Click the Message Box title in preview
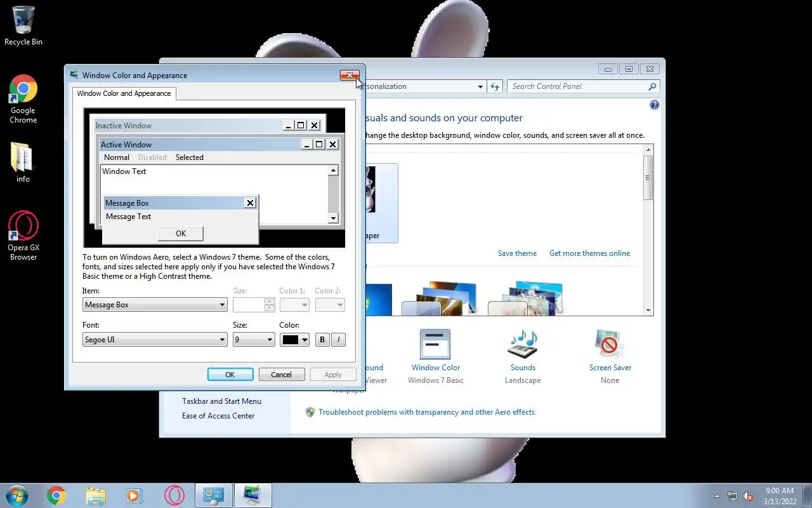Screen dimensions: 812x508 [173, 203]
